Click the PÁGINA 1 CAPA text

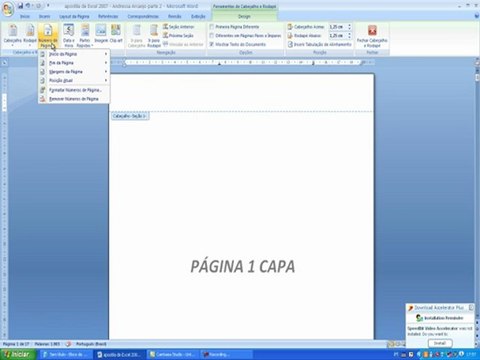[x=243, y=266]
